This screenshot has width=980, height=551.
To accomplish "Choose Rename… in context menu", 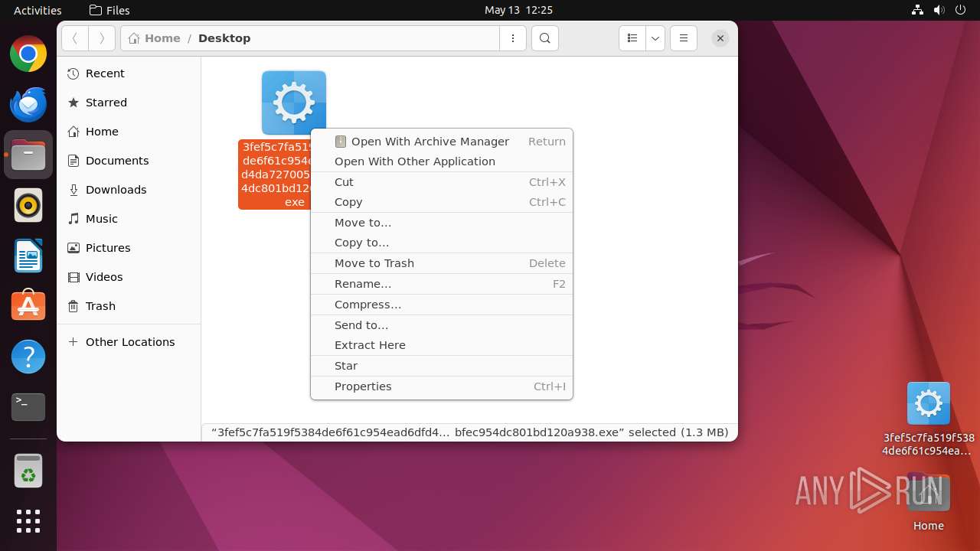I will coord(442,284).
